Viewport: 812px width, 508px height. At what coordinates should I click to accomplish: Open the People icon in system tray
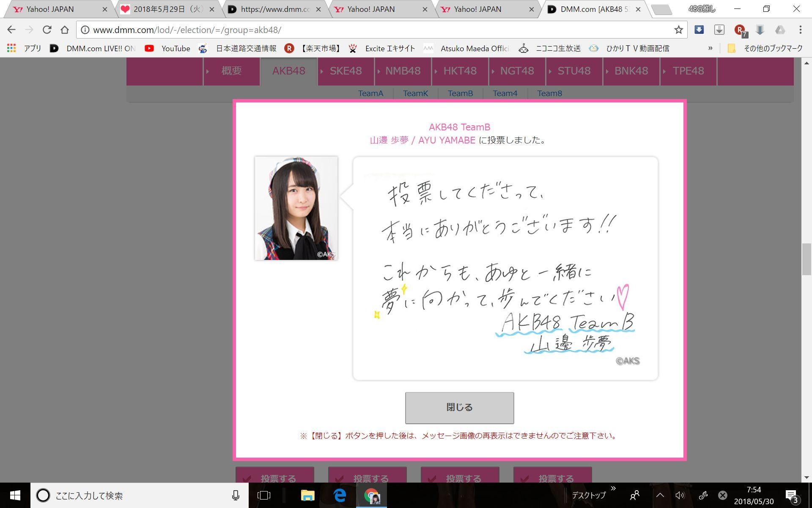click(x=635, y=495)
